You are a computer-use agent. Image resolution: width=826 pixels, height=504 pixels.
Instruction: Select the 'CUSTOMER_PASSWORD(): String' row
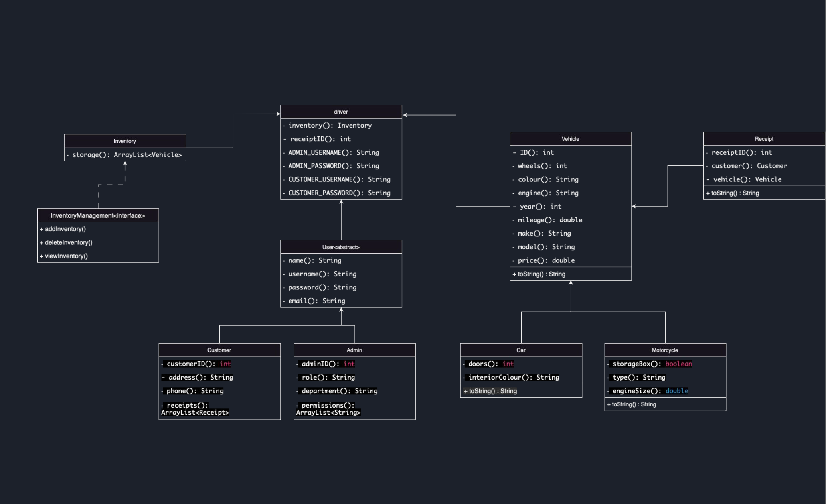pyautogui.click(x=341, y=193)
